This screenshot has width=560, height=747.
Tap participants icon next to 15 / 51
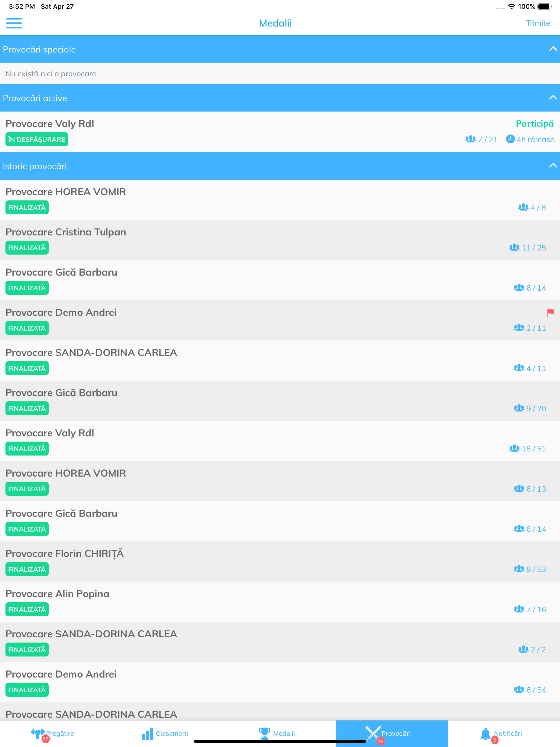(514, 448)
